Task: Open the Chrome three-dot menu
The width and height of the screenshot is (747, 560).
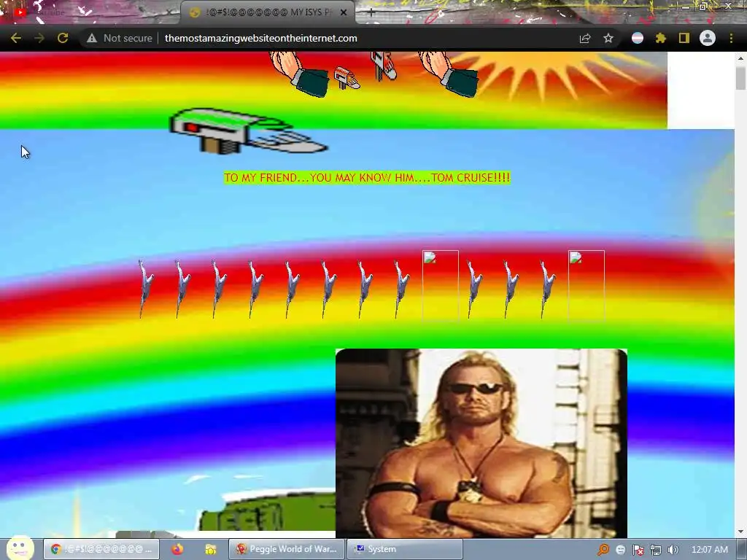Action: tap(731, 38)
